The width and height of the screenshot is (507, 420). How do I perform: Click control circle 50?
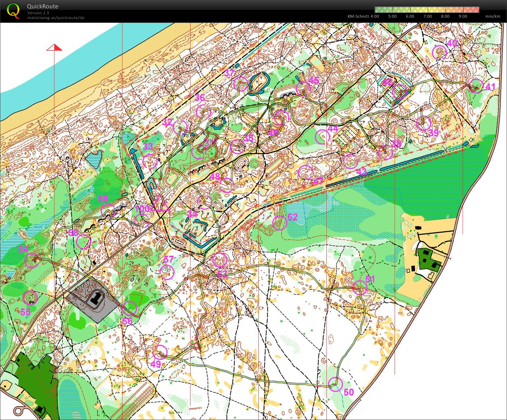pyautogui.click(x=335, y=384)
